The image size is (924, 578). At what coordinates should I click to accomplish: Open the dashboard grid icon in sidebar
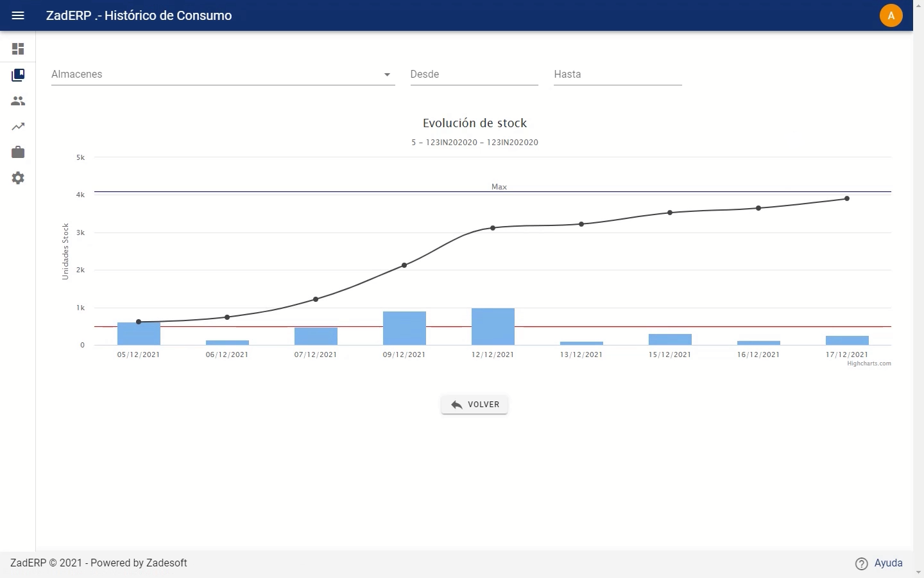[18, 49]
